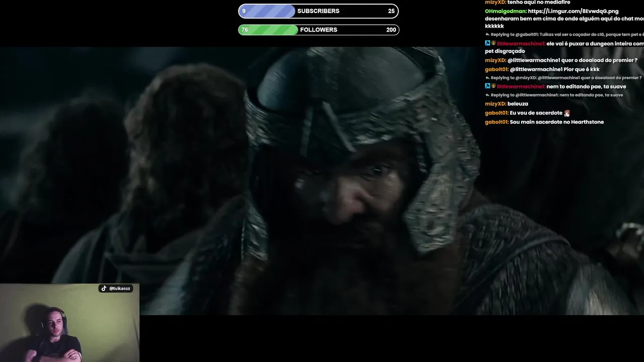
Task: Click mizyXD name on 'beleuza' message
Action: (x=496, y=104)
